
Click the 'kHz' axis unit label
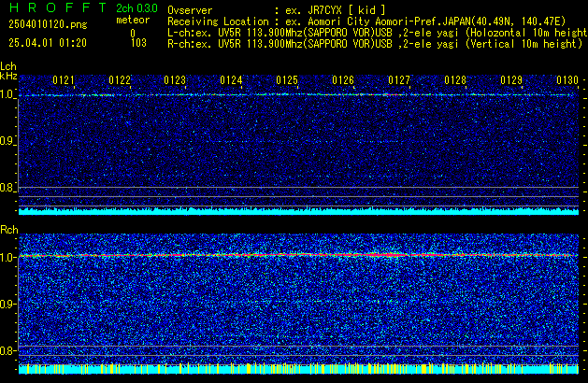(x=8, y=76)
